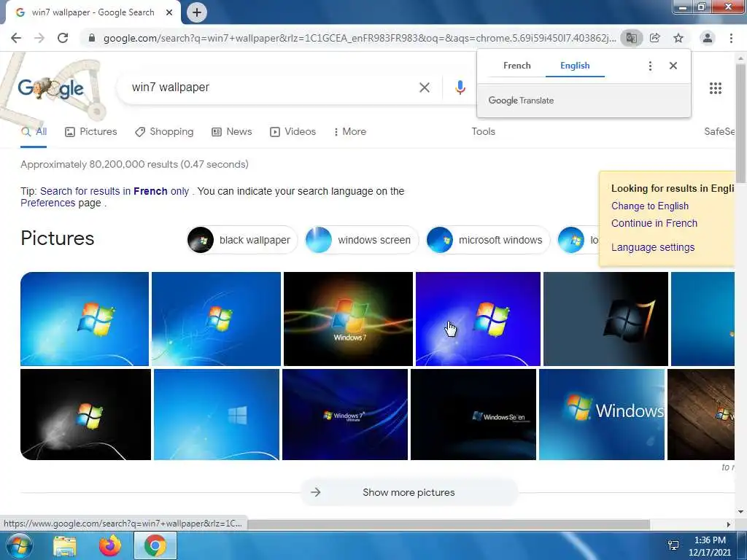This screenshot has width=747, height=560.
Task: Open a new browser tab
Action: click(197, 12)
